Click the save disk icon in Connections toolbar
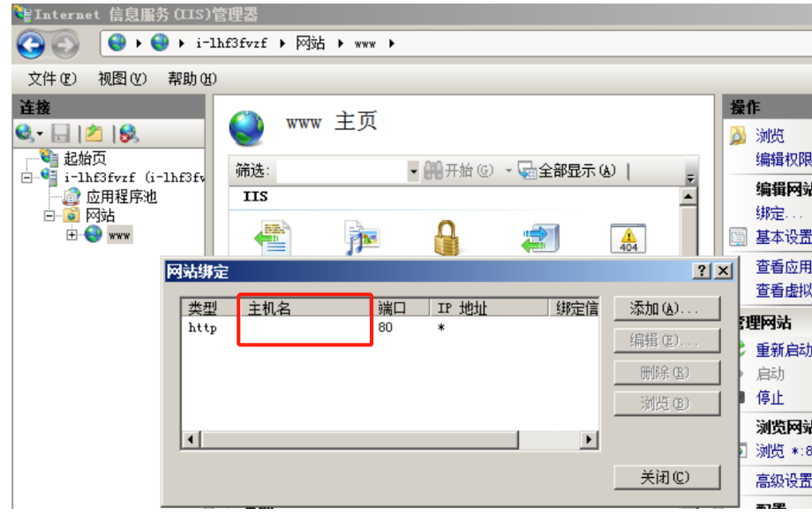This screenshot has width=812, height=523. (61, 133)
